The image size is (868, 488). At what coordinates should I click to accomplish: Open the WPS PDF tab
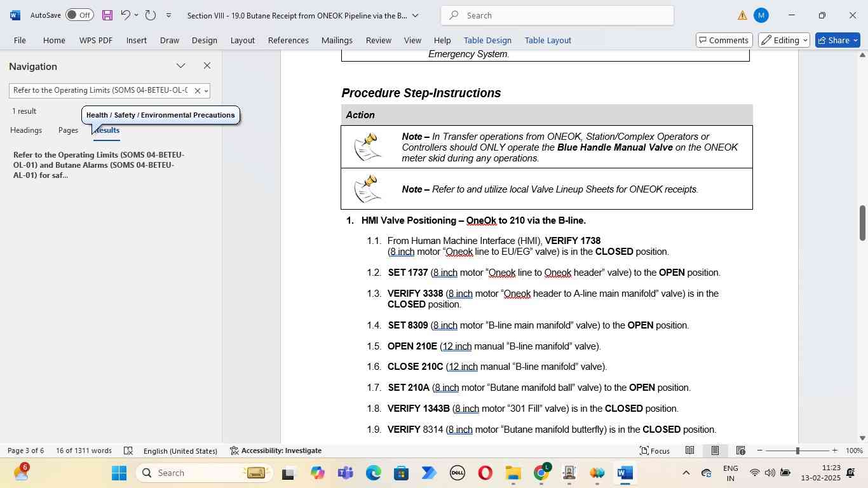[96, 40]
